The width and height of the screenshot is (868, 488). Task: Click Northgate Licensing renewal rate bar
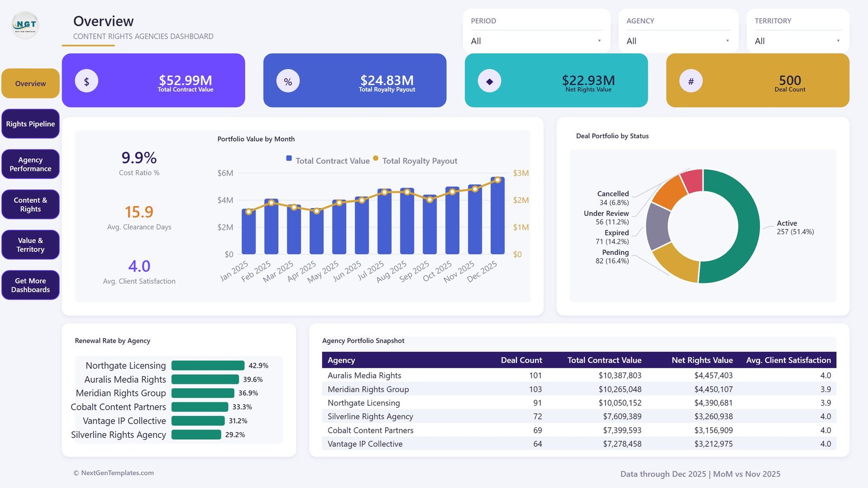[208, 365]
